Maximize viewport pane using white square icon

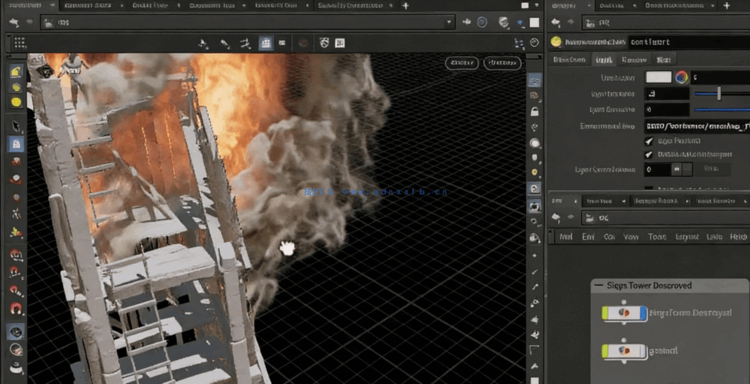click(x=534, y=22)
